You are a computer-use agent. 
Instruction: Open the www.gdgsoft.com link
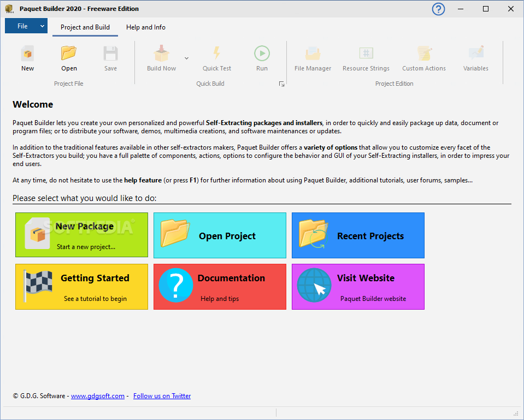tap(98, 396)
